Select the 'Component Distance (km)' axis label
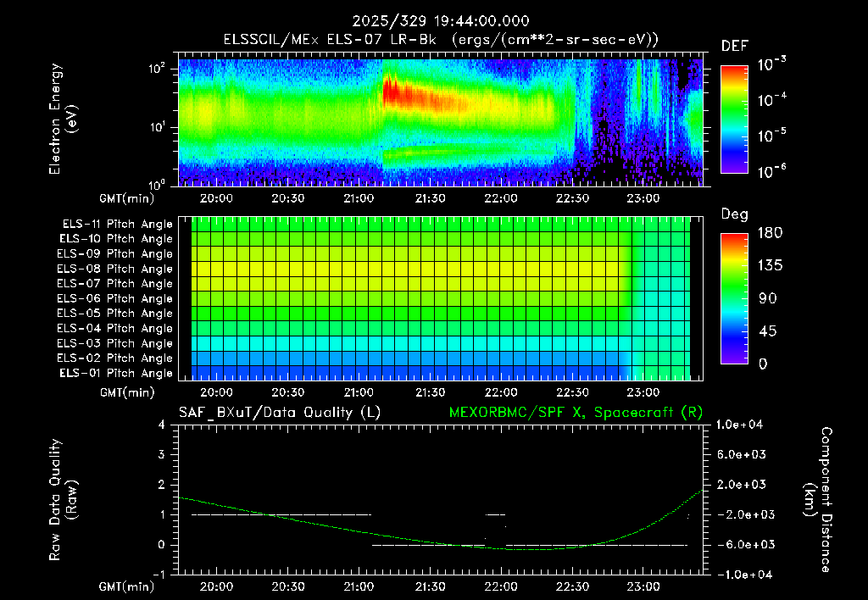 point(818,500)
